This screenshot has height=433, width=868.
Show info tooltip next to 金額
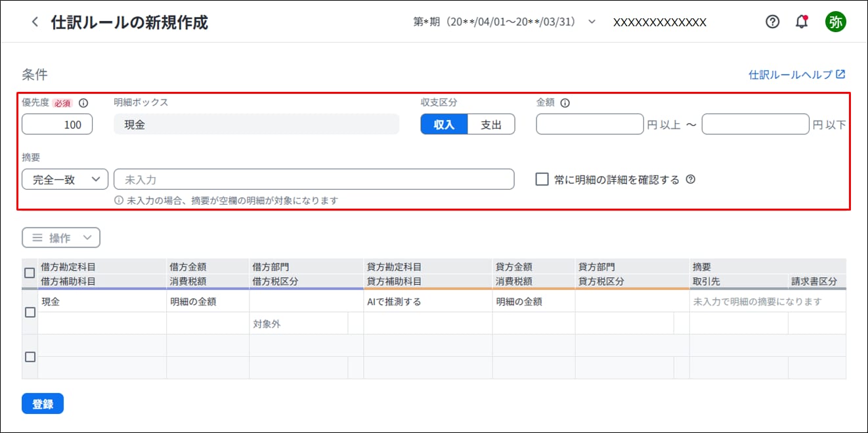[x=565, y=103]
